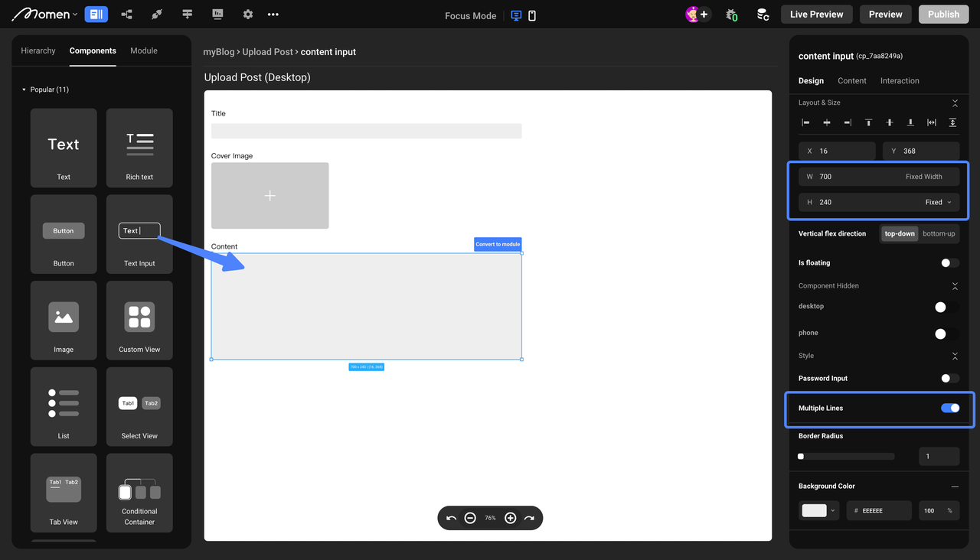The height and width of the screenshot is (560, 980).
Task: Click align vertical center icon
Action: pyautogui.click(x=890, y=122)
